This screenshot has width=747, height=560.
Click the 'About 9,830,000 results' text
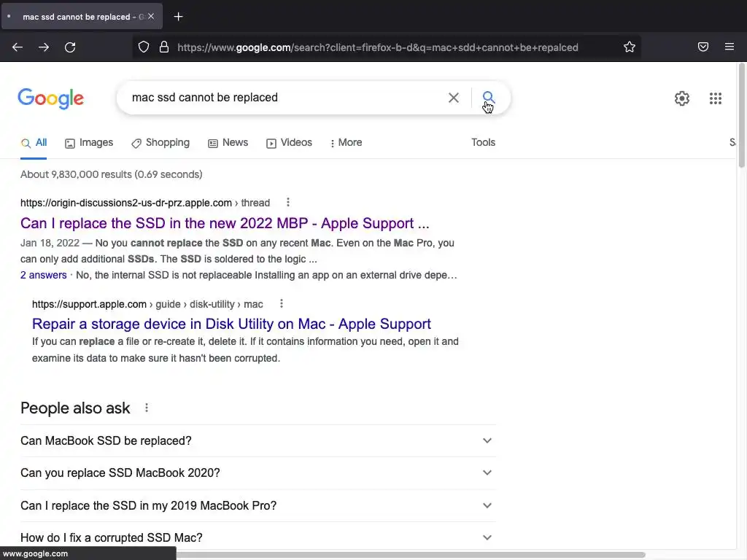[x=112, y=174]
